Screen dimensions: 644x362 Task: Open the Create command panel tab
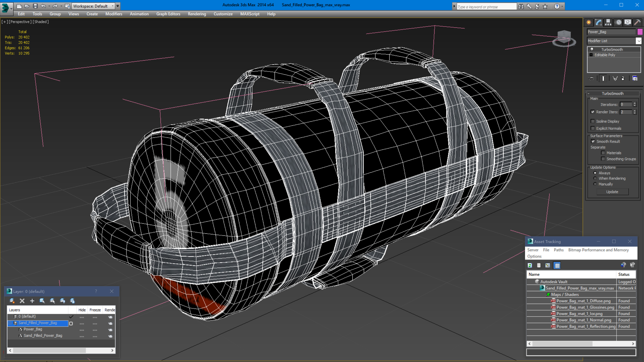[589, 23]
